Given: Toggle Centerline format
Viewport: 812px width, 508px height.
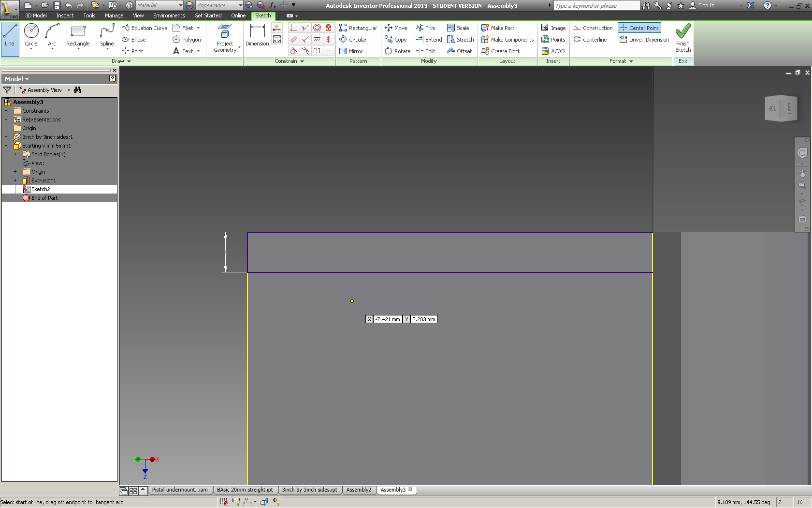Looking at the screenshot, I should [x=590, y=40].
